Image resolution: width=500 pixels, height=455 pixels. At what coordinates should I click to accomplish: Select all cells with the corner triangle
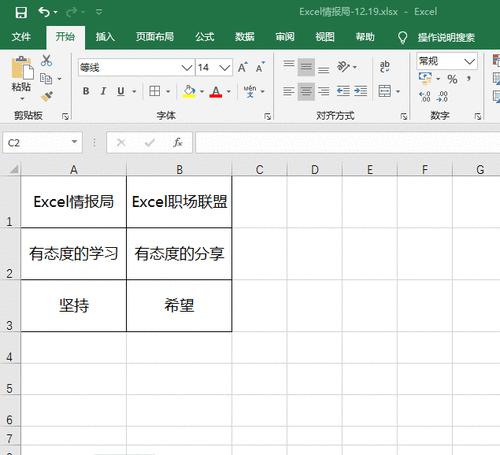tap(14, 169)
